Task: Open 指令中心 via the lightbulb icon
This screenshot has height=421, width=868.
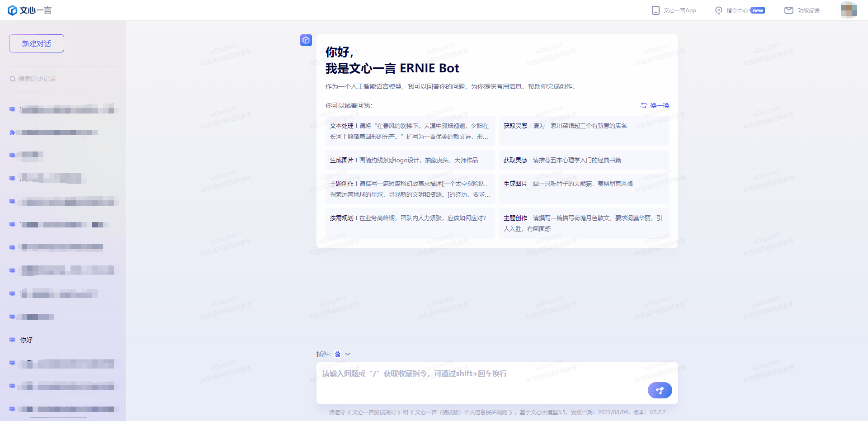Action: 718,10
